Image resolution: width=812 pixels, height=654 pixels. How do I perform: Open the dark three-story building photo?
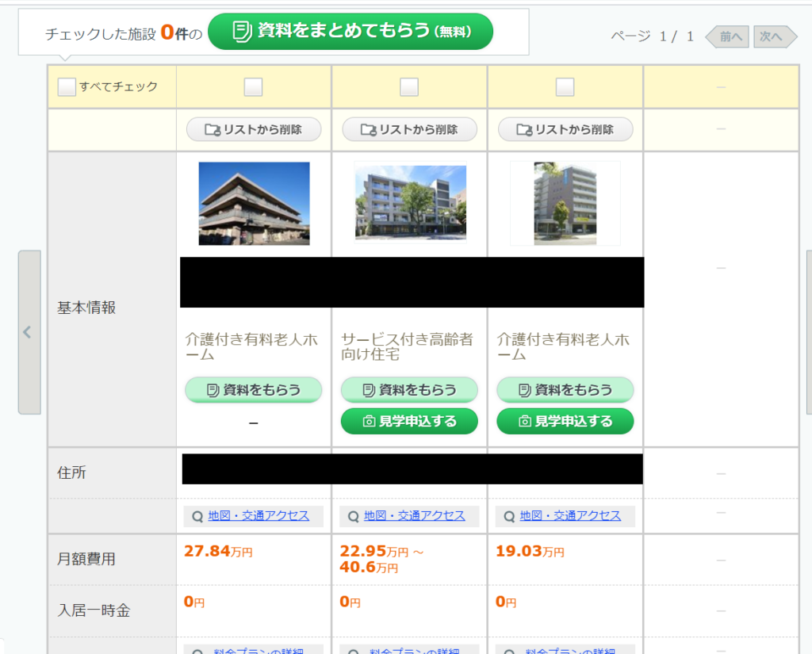[255, 204]
